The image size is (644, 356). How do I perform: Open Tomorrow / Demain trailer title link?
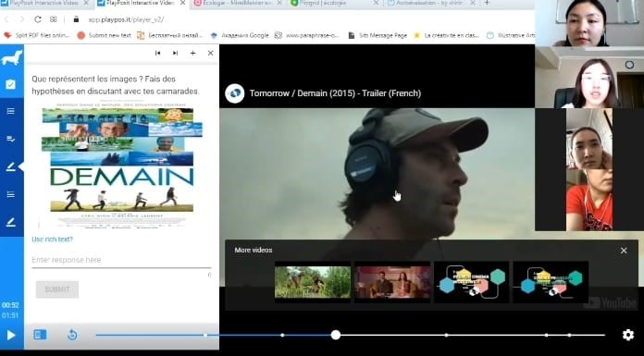[x=335, y=93]
